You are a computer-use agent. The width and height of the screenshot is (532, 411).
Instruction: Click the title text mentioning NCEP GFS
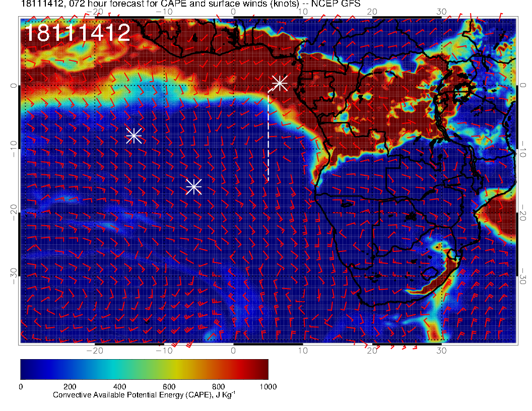click(190, 4)
